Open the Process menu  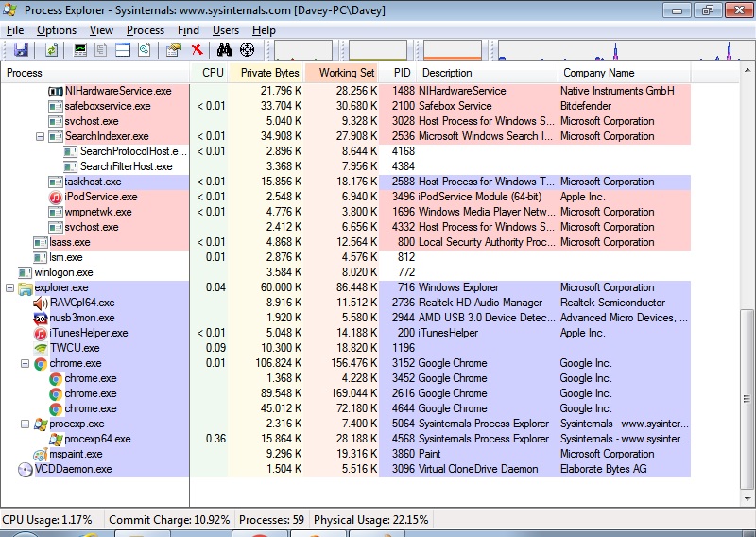pos(146,30)
